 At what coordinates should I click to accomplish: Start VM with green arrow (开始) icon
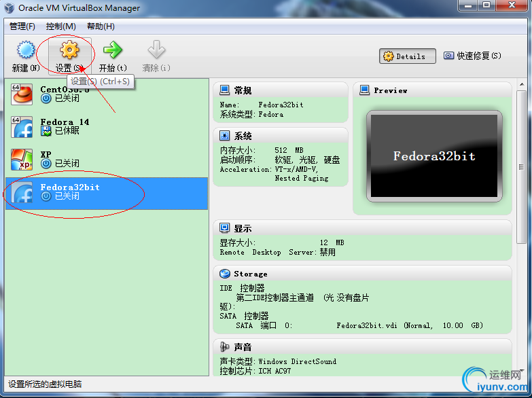point(113,50)
